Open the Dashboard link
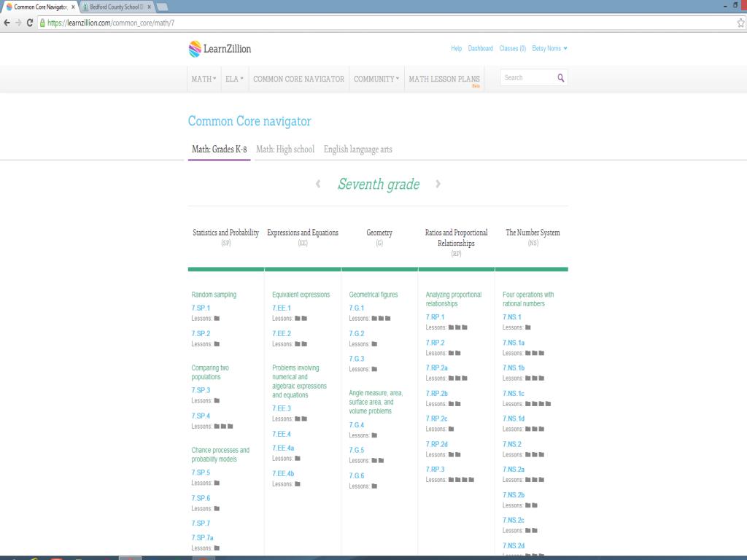The width and height of the screenshot is (747, 560). (480, 49)
